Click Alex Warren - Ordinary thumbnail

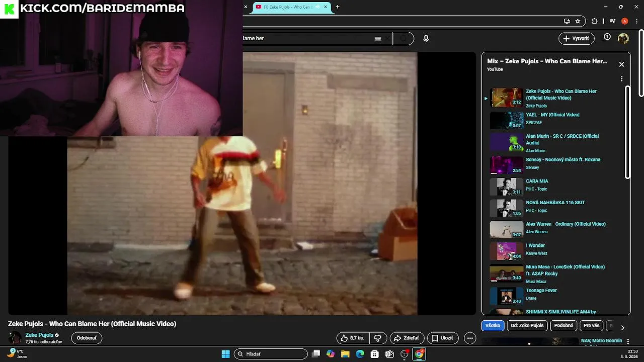tap(507, 229)
